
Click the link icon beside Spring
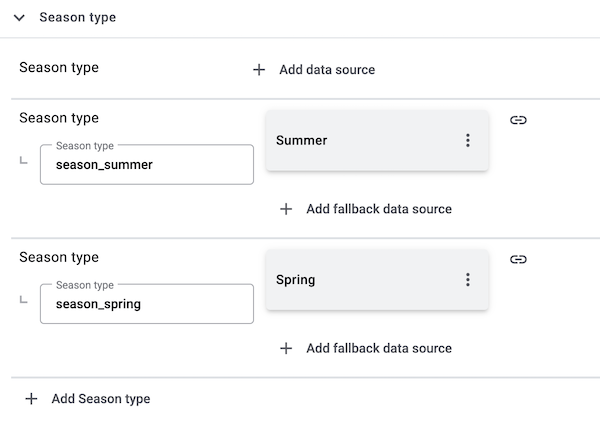point(518,260)
